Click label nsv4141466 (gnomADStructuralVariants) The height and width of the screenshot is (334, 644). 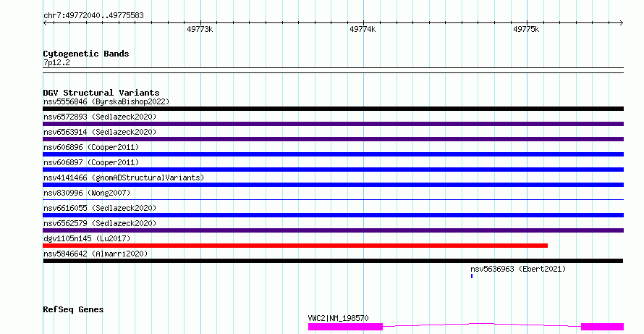(124, 178)
